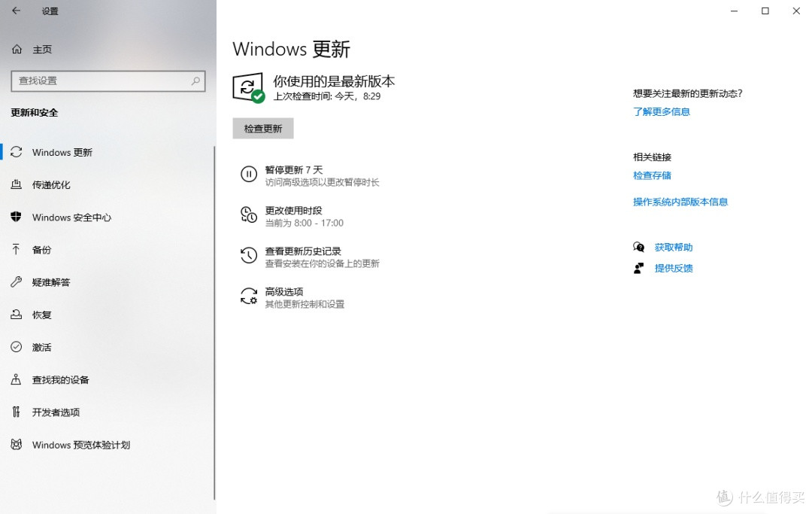
Task: Click the sidebar vertical scrollbar
Action: 214,322
